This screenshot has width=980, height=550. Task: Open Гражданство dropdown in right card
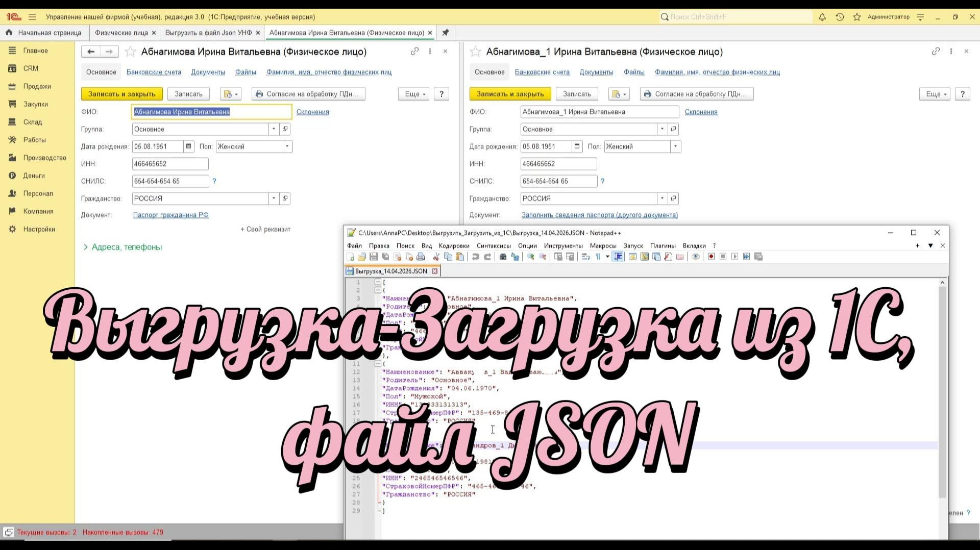[663, 198]
